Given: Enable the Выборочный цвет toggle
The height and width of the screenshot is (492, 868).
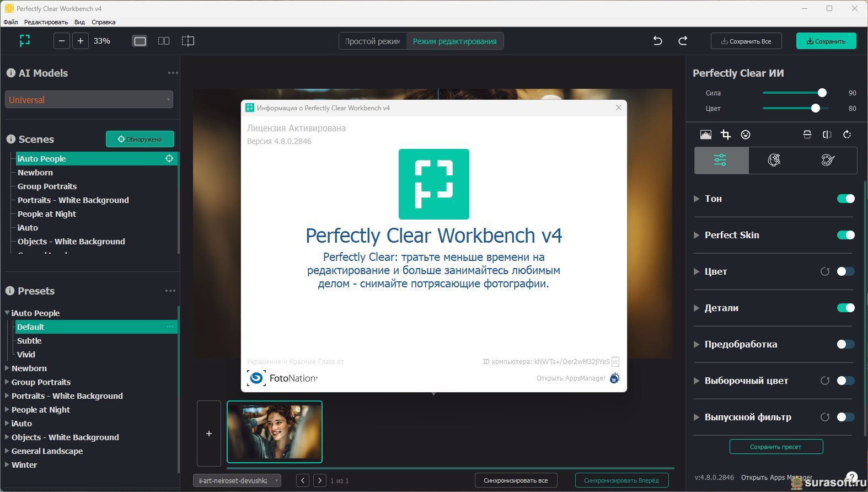Looking at the screenshot, I should tap(846, 381).
